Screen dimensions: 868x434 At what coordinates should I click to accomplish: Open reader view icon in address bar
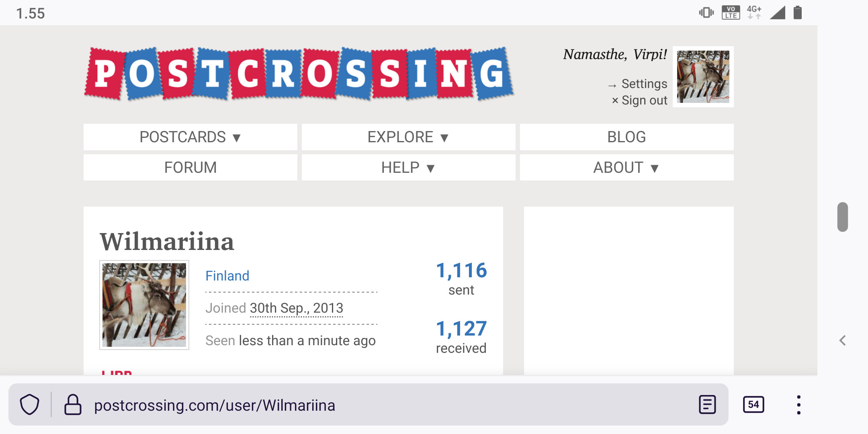(x=707, y=405)
